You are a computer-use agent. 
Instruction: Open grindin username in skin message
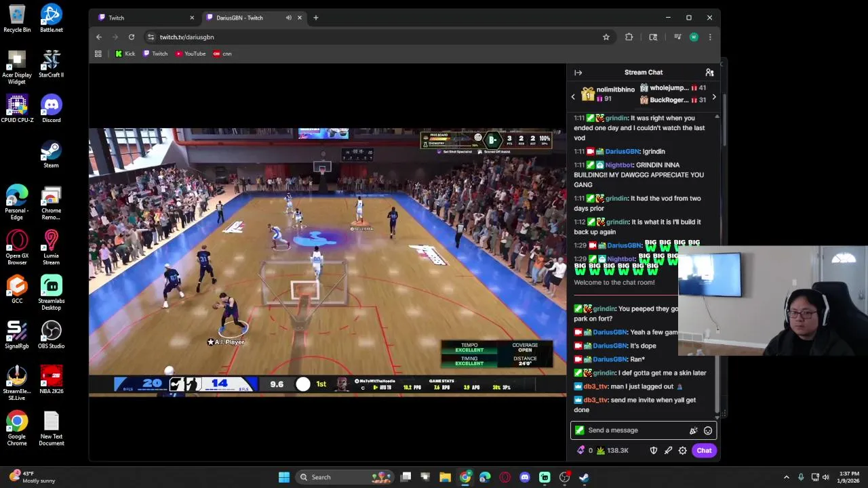604,373
